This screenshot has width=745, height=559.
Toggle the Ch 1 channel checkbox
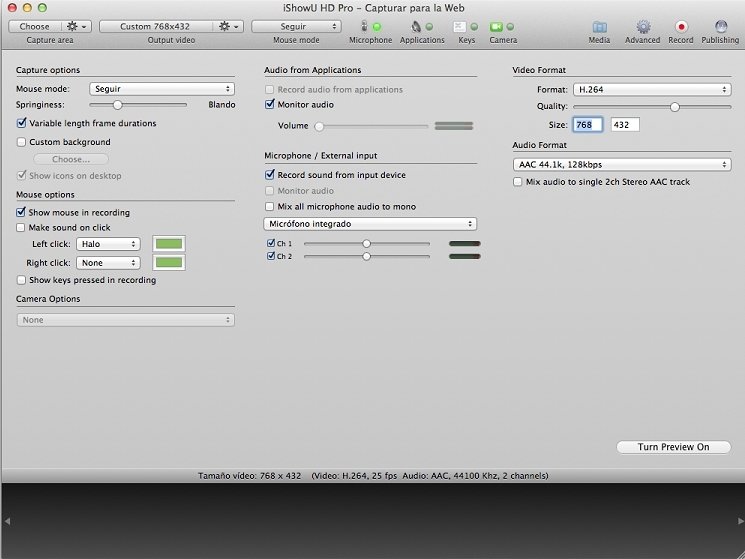pos(271,243)
